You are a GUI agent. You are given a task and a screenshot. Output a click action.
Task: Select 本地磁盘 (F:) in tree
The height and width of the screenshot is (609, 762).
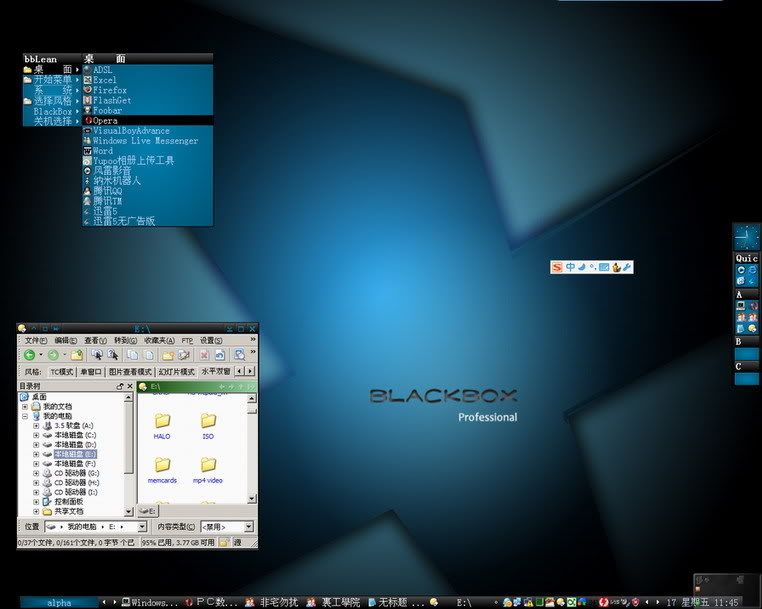pyautogui.click(x=75, y=463)
